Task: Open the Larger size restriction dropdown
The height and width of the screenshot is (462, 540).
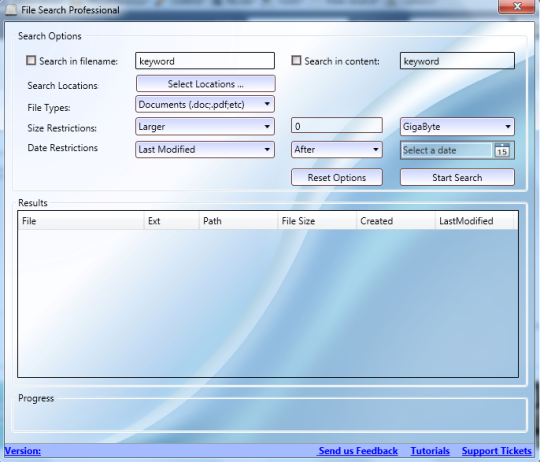Action: [x=205, y=127]
